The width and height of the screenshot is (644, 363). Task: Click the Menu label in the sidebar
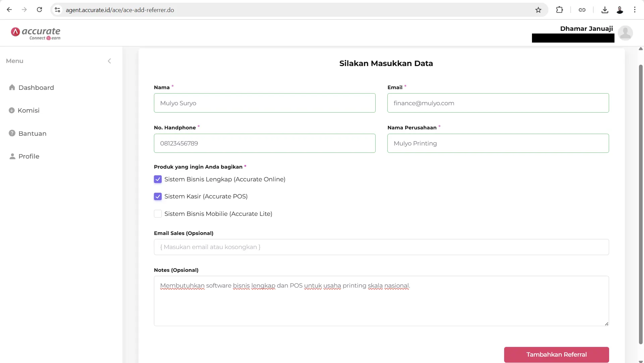tap(14, 61)
